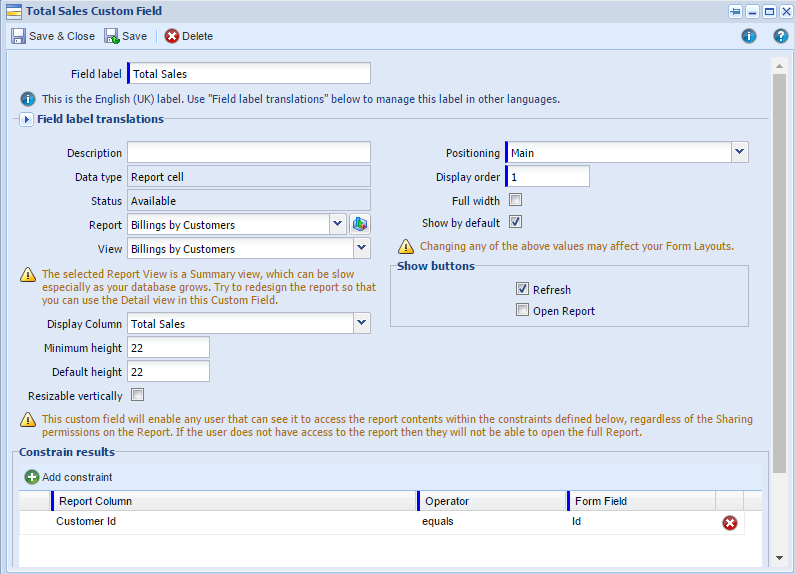
Task: Click the green Add constraint button
Action: pos(69,477)
